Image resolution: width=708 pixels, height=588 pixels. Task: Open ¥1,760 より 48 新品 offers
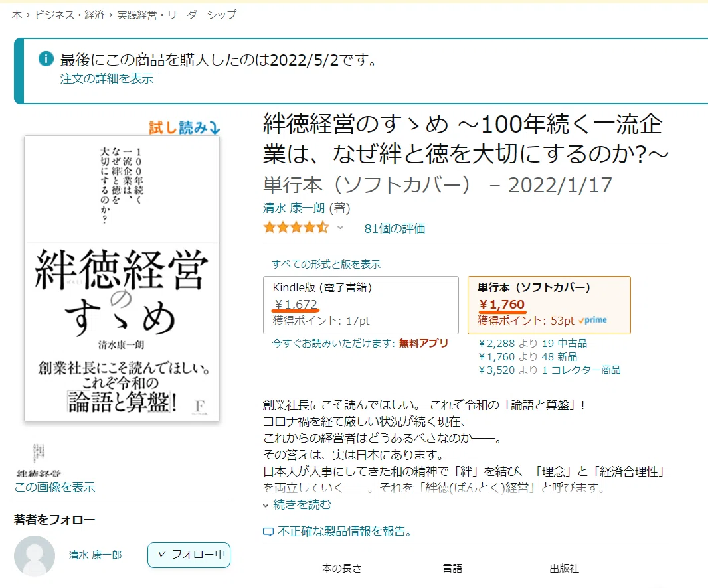click(528, 357)
